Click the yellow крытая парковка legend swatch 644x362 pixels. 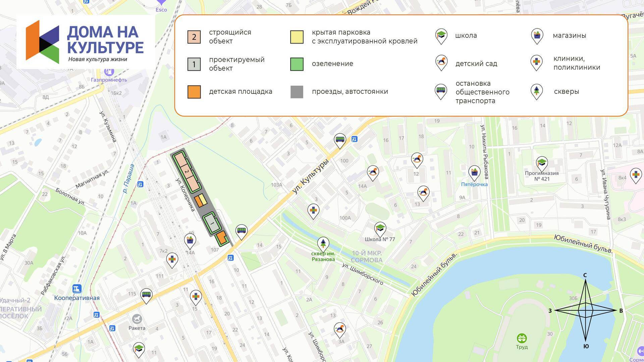297,37
